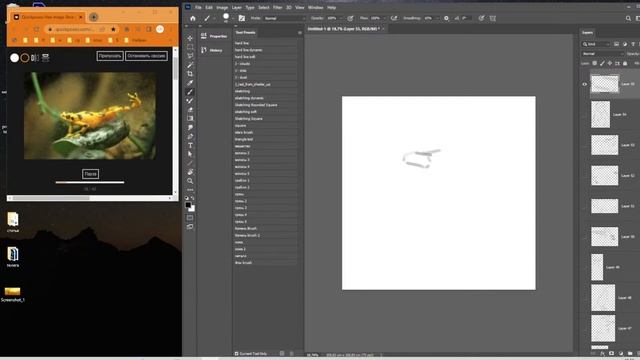
Task: Click Остановить сессию button in browser
Action: (146, 56)
